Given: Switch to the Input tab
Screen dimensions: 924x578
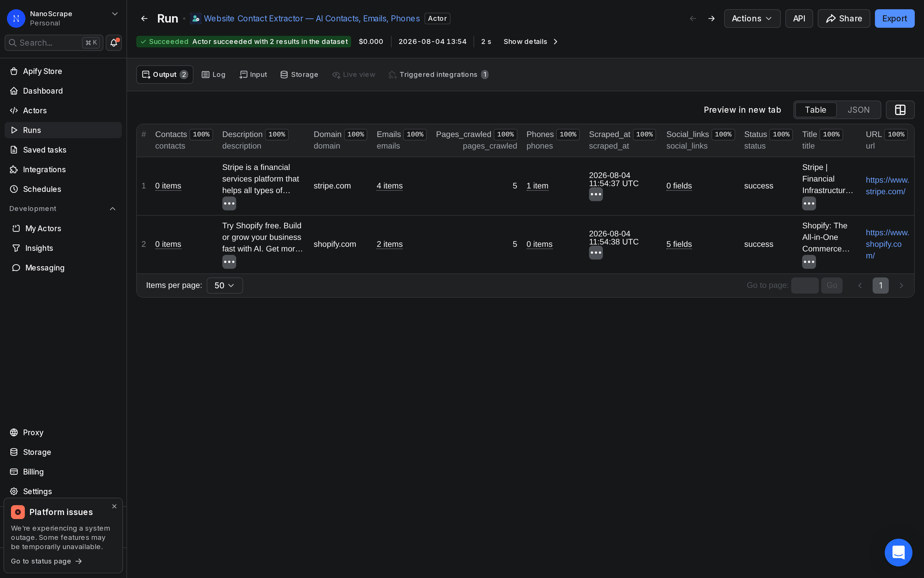Looking at the screenshot, I should pyautogui.click(x=253, y=75).
